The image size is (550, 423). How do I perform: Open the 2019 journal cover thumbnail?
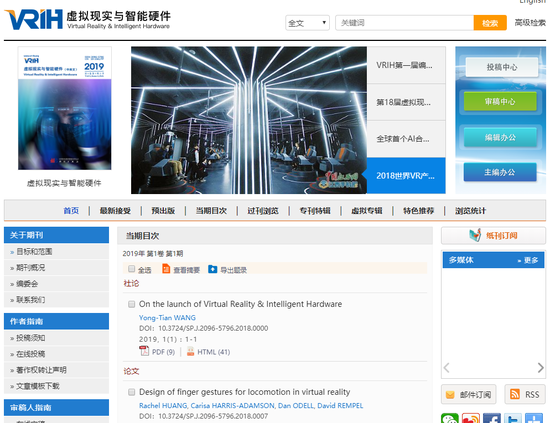pos(65,108)
